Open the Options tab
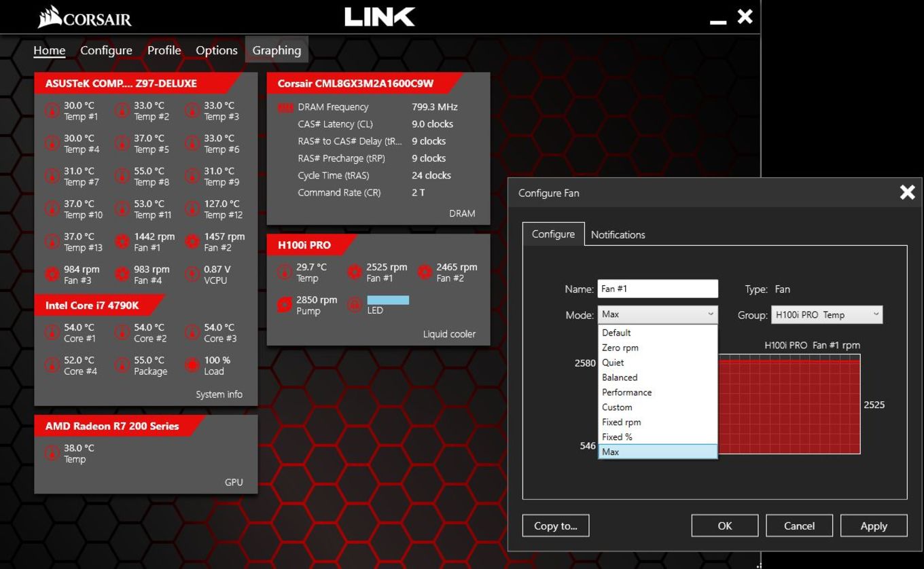 pos(217,50)
